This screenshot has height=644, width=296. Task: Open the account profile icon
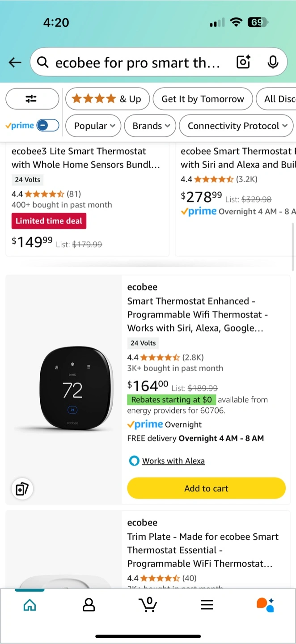89,605
